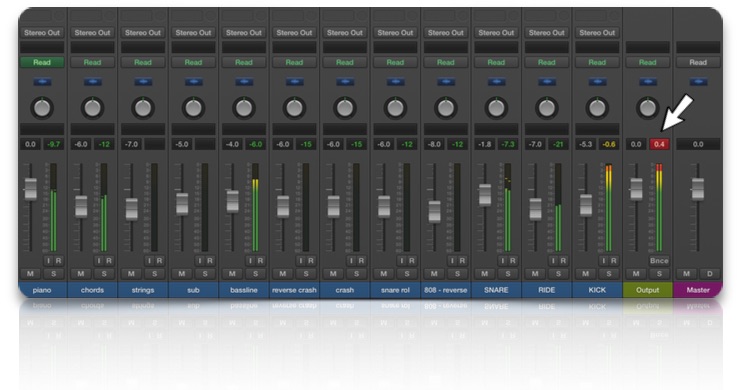Screen dimensions: 738x390
Task: Click the Output volume fader
Action: coord(636,189)
